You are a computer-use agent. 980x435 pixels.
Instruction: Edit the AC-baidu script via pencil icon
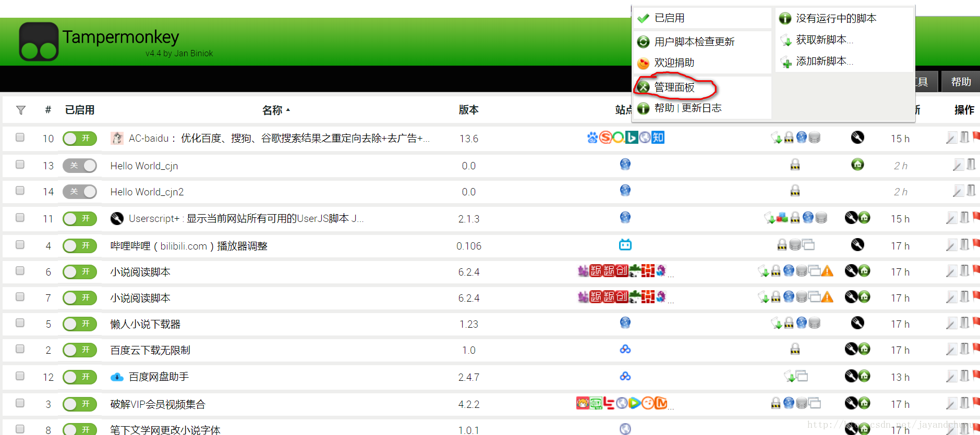point(951,138)
